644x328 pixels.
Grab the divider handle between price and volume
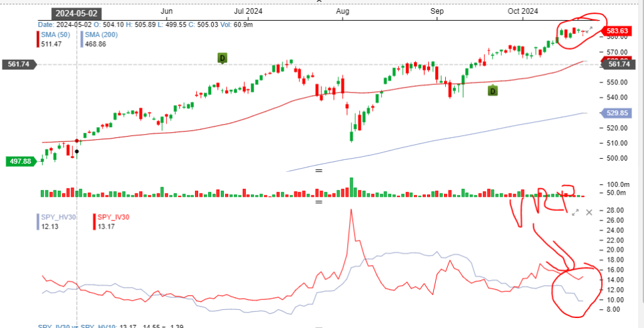point(319,170)
